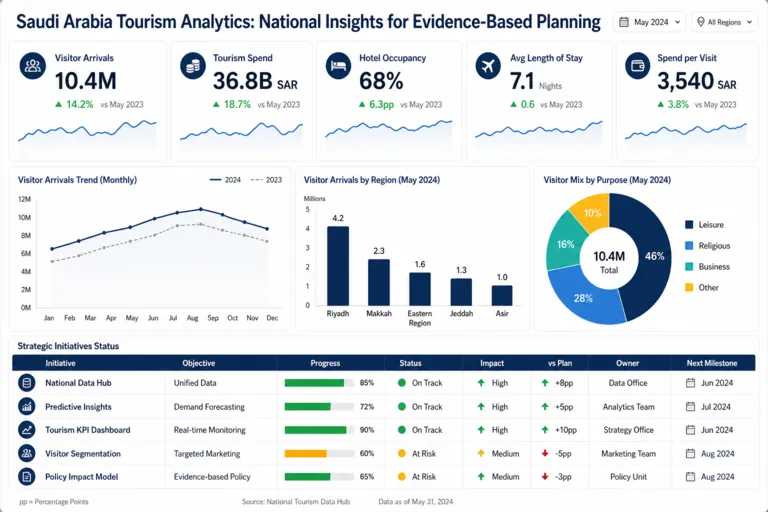Click the Religious legend entry
768x512 pixels.
point(707,245)
